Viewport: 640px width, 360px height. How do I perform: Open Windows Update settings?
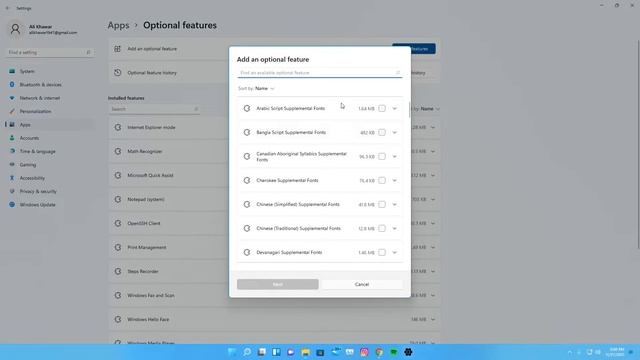click(x=49, y=205)
